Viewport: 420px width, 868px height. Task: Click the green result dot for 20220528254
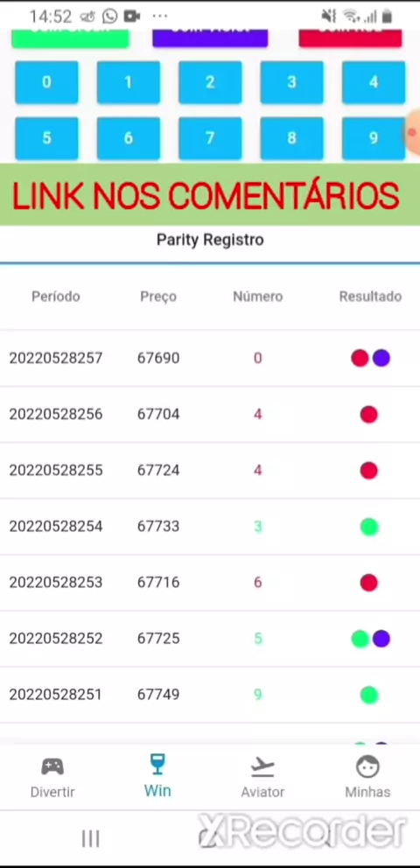[369, 527]
